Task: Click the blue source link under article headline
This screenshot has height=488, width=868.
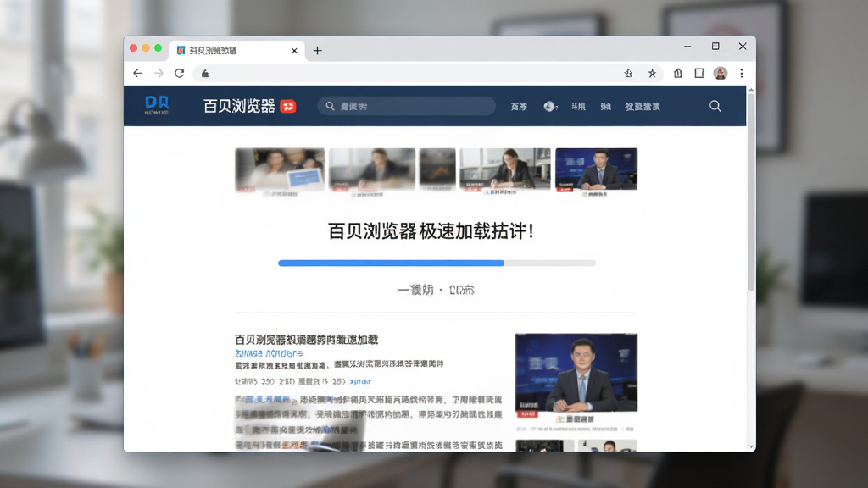Action: click(269, 353)
